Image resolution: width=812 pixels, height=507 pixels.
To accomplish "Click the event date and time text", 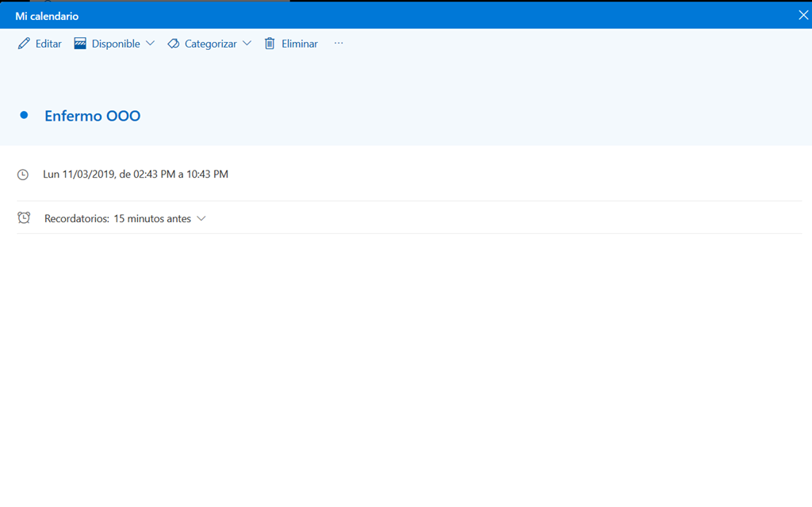I will click(136, 174).
